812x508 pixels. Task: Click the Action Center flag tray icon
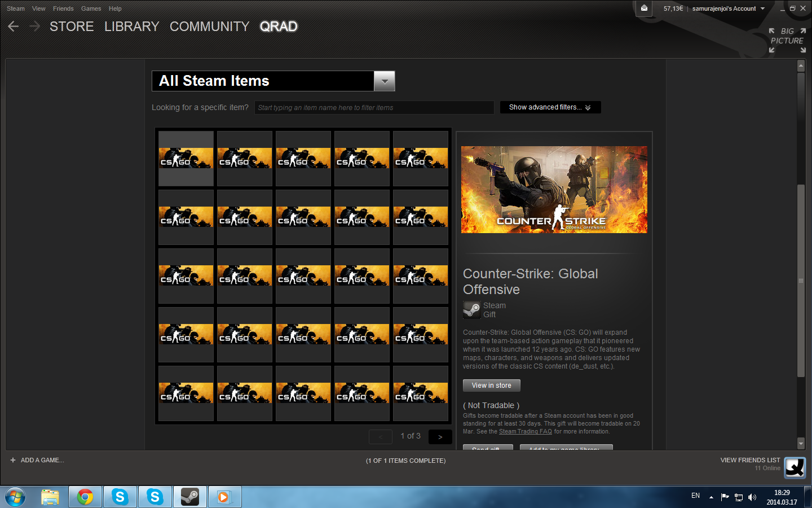click(x=725, y=497)
